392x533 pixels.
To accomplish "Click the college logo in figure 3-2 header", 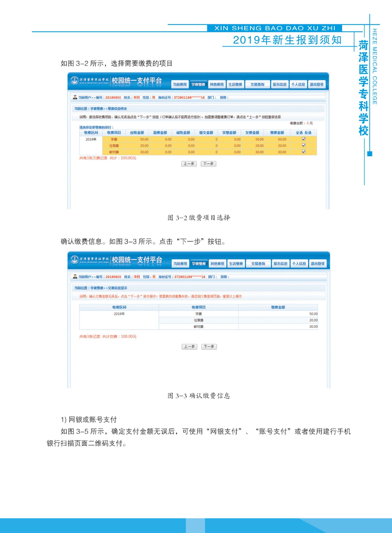I will (x=75, y=81).
